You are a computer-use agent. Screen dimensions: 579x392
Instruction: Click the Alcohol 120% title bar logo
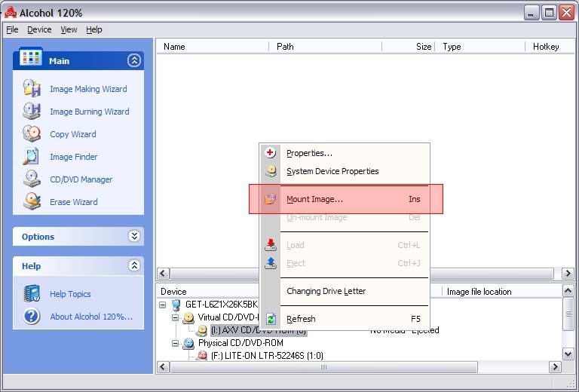(11, 13)
